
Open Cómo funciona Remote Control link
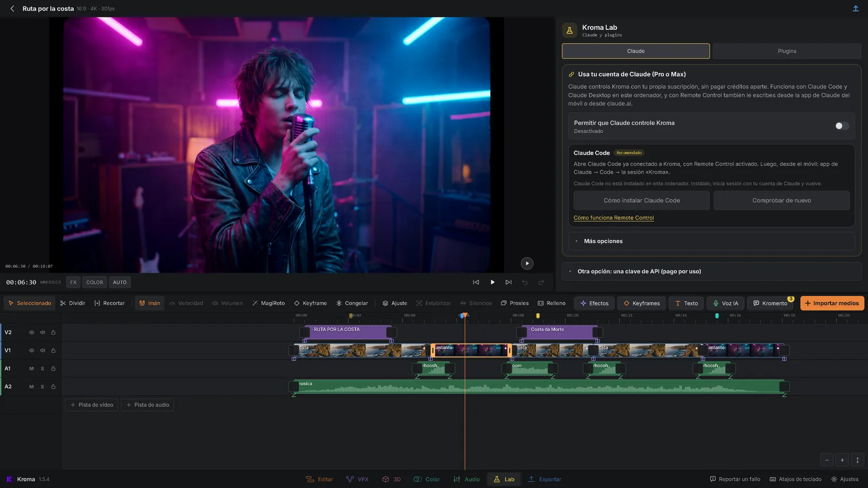coord(614,218)
